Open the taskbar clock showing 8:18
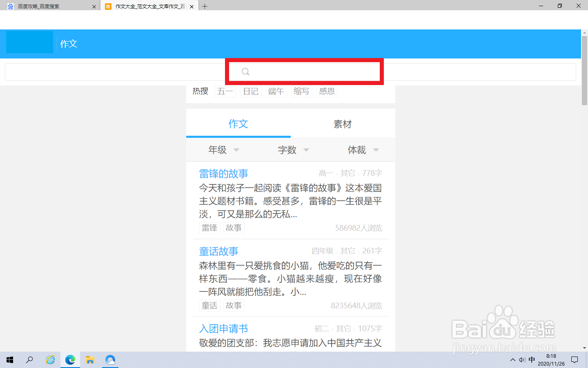 pyautogui.click(x=551, y=360)
